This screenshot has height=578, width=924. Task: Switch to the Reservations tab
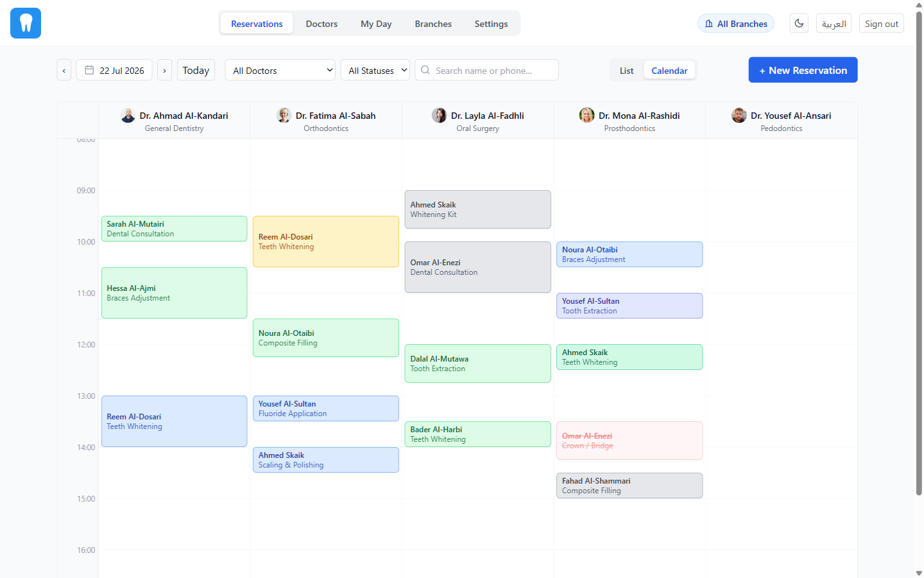[x=257, y=23]
